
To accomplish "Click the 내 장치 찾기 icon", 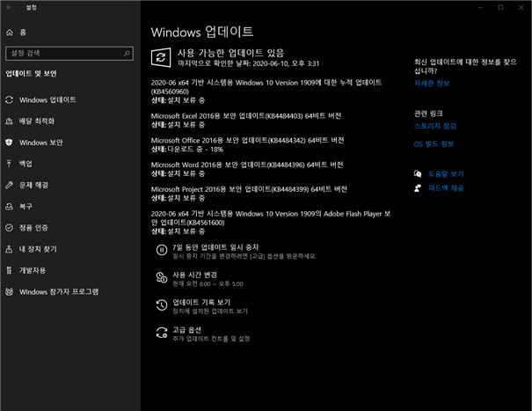I will pyautogui.click(x=9, y=249).
